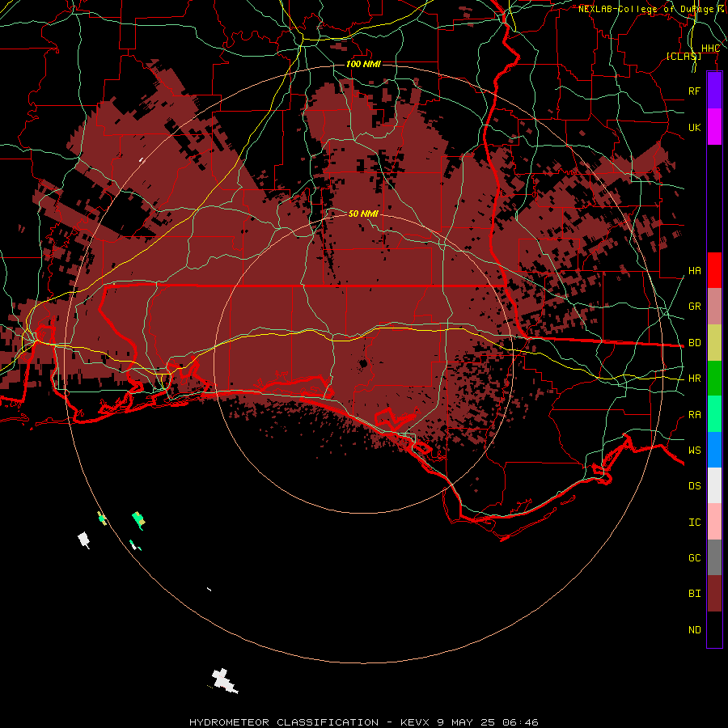This screenshot has height=728, width=728.
Task: Click the BI legend label
Action: 695,594
